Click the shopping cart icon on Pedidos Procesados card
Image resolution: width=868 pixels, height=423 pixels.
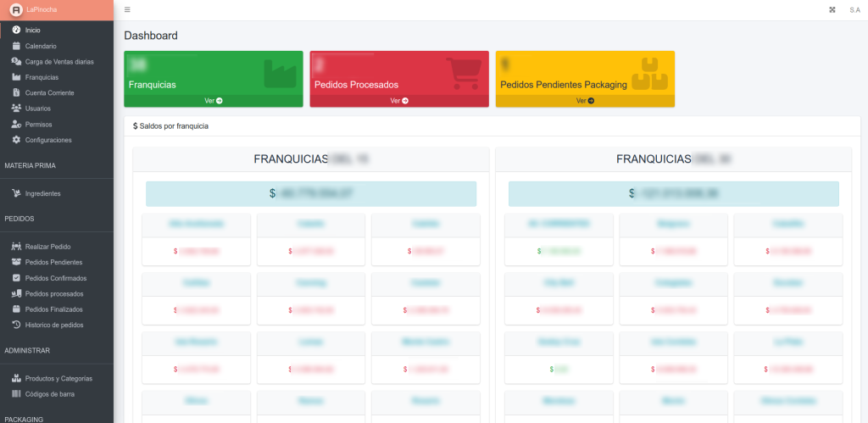click(x=464, y=74)
